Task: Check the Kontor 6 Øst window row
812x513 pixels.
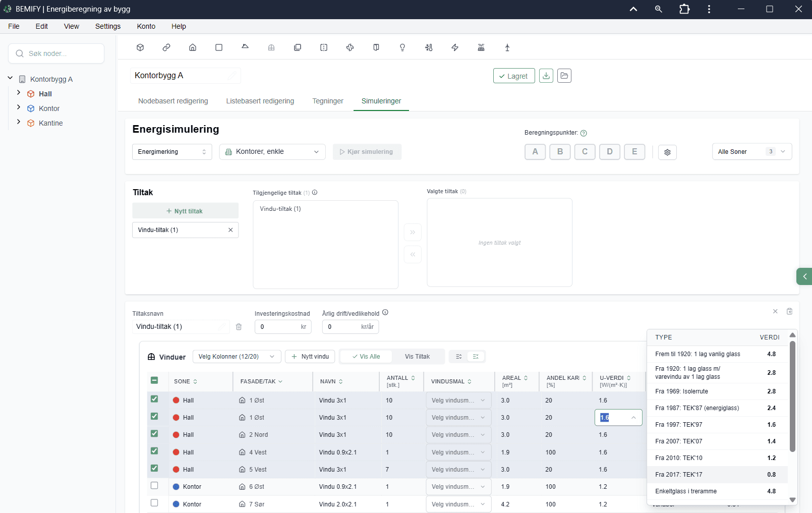Action: pos(154,486)
